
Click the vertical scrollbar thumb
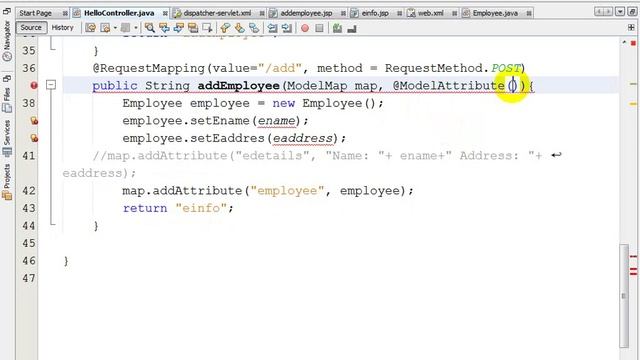tap(624, 295)
